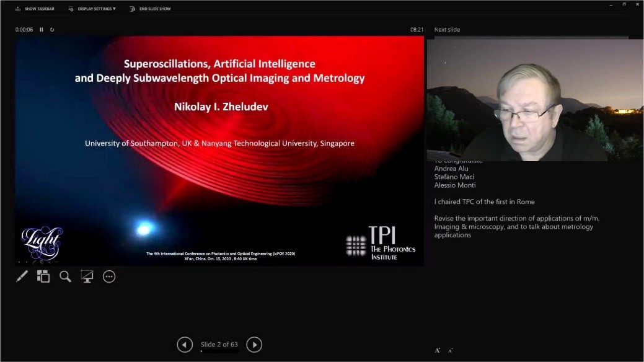This screenshot has width=644, height=362.
Task: Decrease the notes text size
Action: (x=450, y=350)
